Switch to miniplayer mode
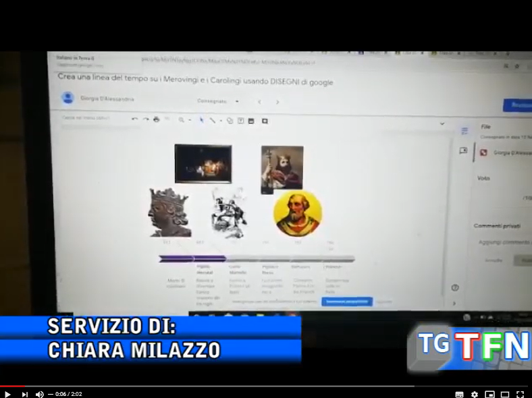 tap(489, 394)
